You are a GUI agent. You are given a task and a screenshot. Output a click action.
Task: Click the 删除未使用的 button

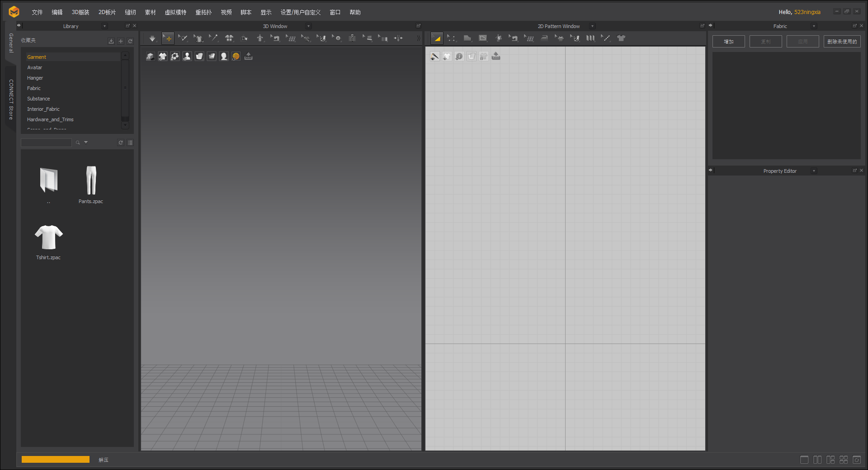tap(842, 41)
